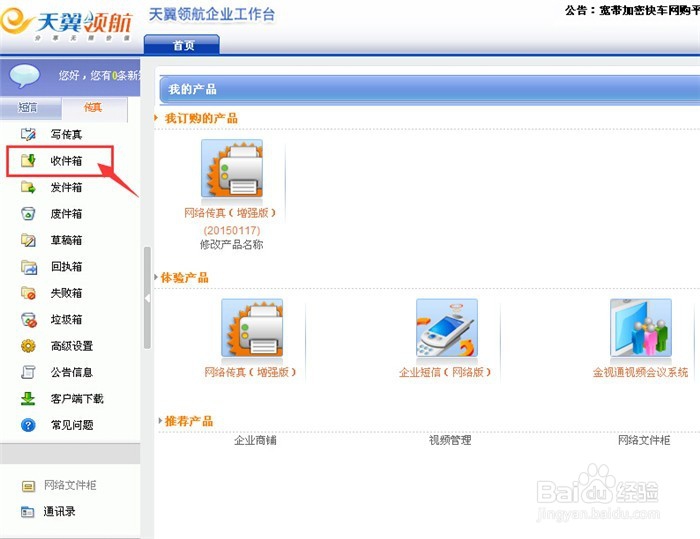700x539 pixels.
Task: Select 草稿箱 menu entry
Action: point(66,240)
